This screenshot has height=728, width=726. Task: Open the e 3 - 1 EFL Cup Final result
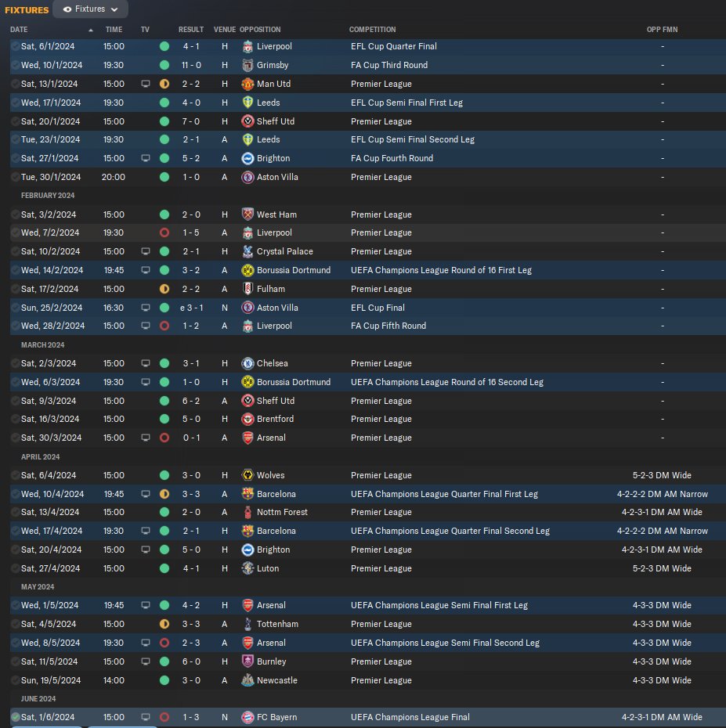coord(191,308)
